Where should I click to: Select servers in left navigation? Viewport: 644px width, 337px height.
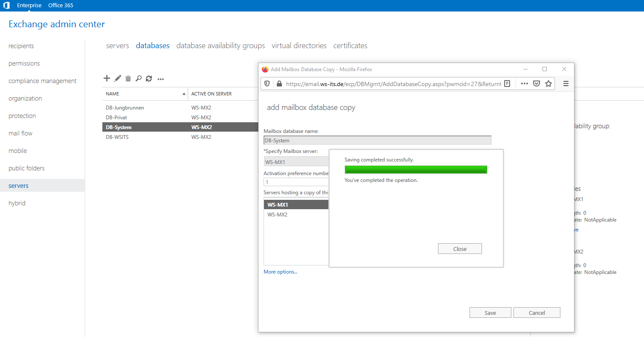(x=42, y=186)
